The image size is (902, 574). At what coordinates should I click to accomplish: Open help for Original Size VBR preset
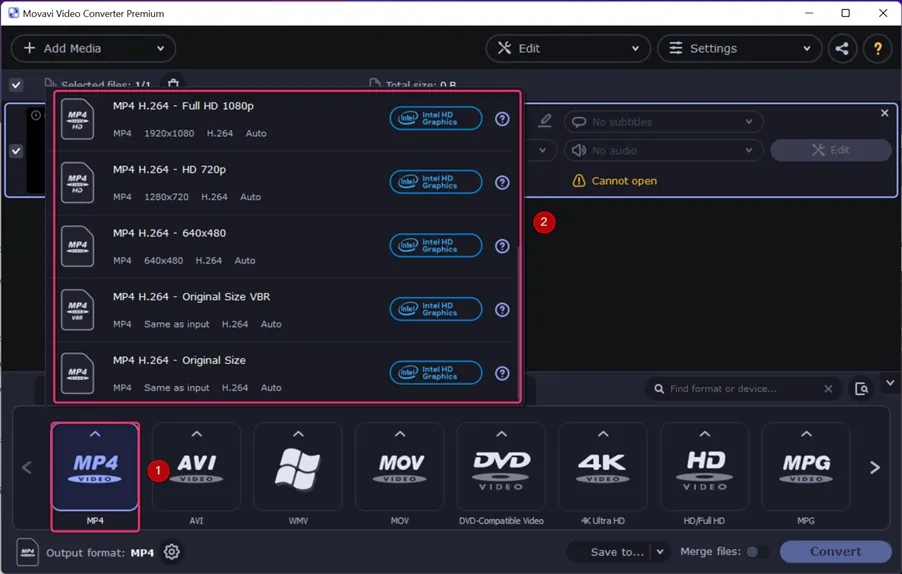coord(502,310)
